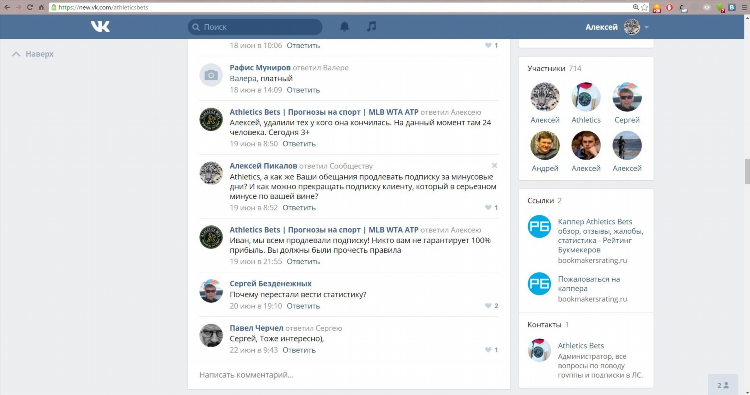750x395 pixels.
Task: Open the friends online chat button
Action: 723,385
